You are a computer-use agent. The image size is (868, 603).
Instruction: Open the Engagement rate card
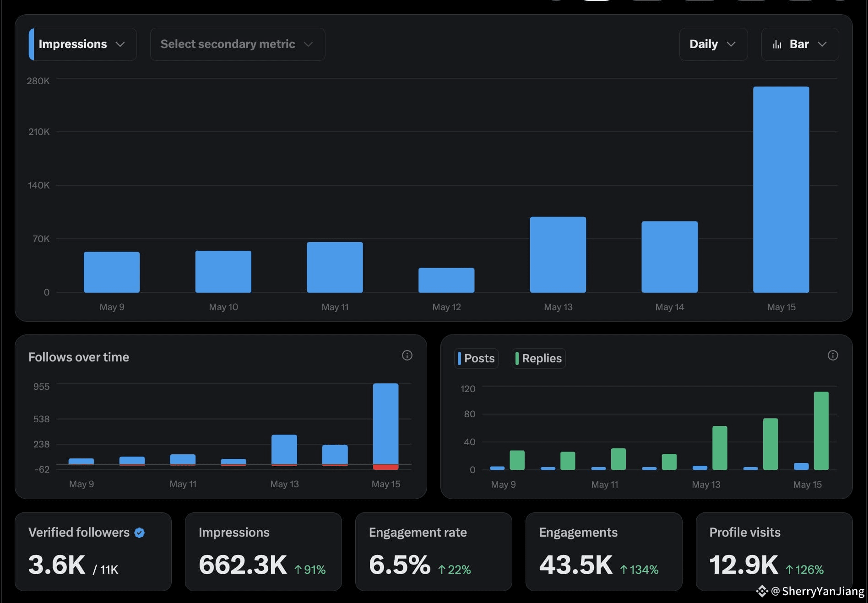[x=434, y=551]
